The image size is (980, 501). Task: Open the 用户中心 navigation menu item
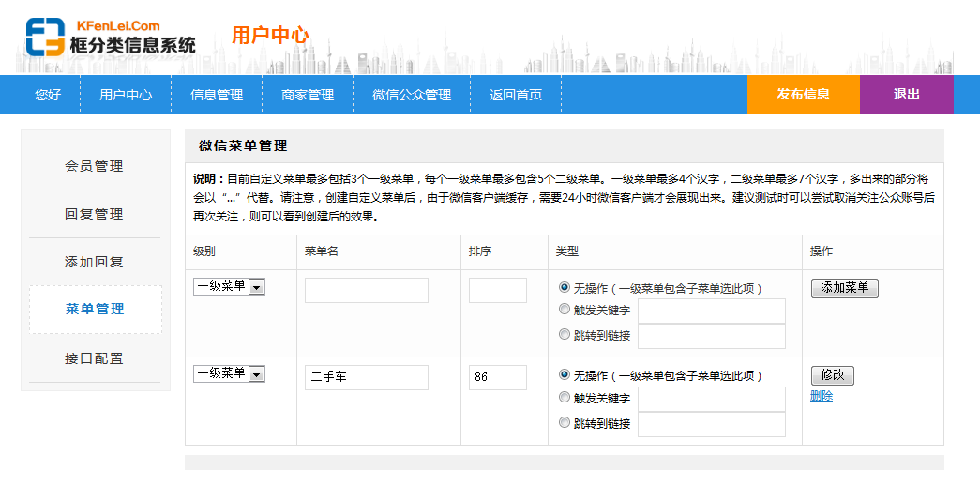(x=126, y=95)
